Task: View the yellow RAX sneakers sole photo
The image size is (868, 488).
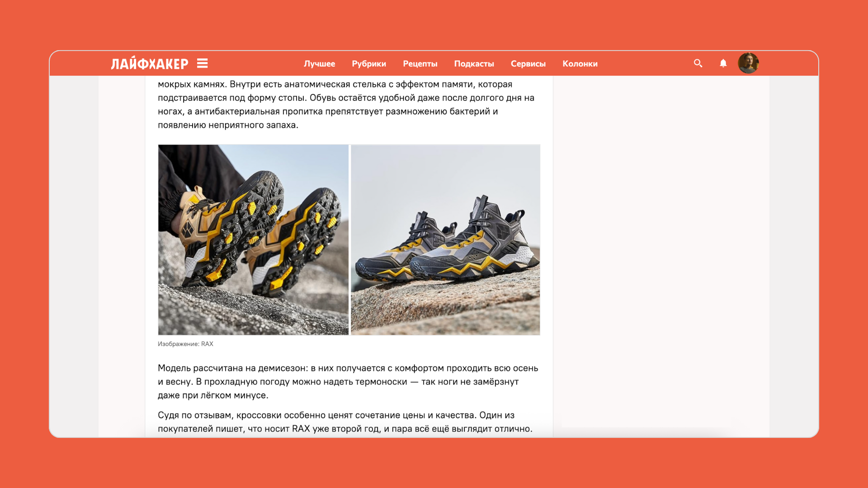Action: [x=253, y=239]
